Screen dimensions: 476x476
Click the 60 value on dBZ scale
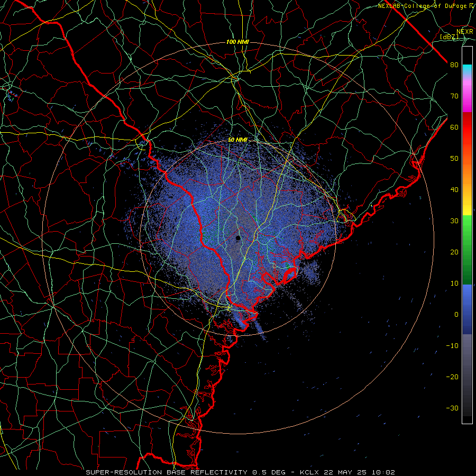pyautogui.click(x=454, y=127)
